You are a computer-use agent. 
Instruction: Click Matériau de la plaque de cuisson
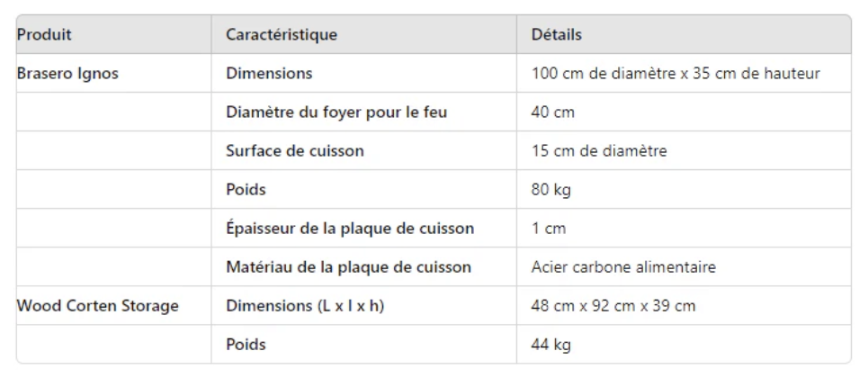(348, 267)
